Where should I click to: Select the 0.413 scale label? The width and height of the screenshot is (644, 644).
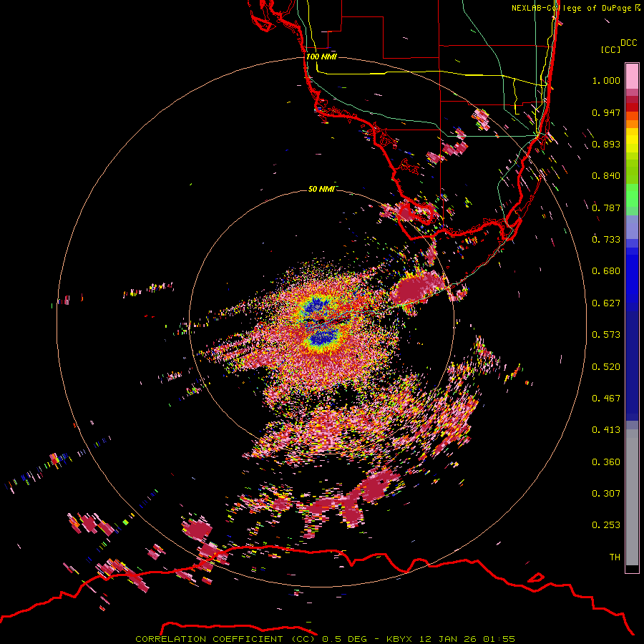[x=606, y=430]
